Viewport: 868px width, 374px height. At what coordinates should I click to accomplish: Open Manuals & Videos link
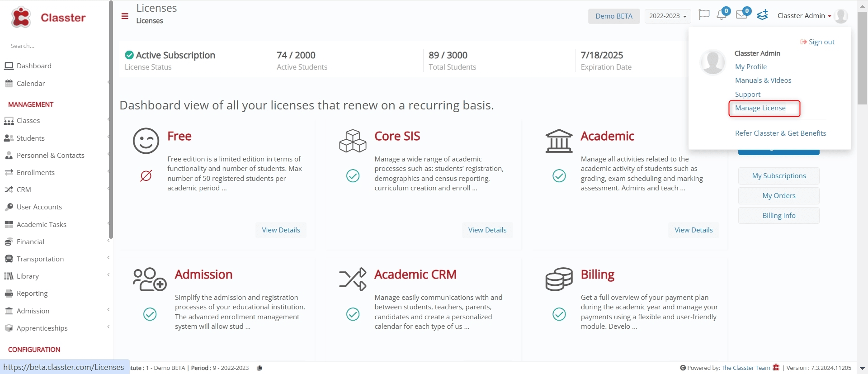point(763,80)
